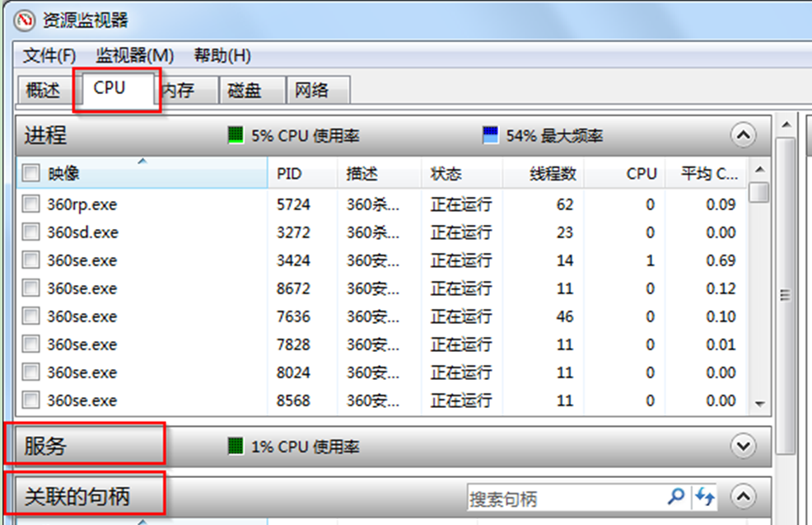Select the 360rp.exe process name

click(x=82, y=204)
